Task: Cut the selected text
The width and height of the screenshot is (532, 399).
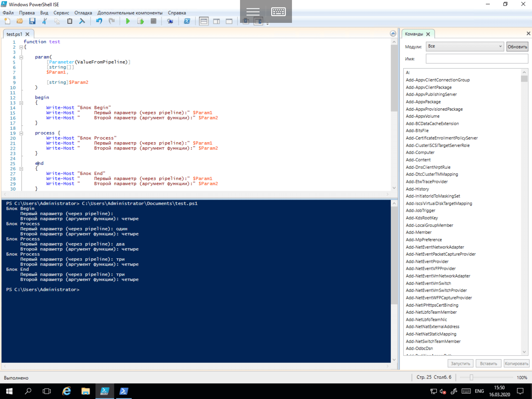Action: [x=44, y=21]
